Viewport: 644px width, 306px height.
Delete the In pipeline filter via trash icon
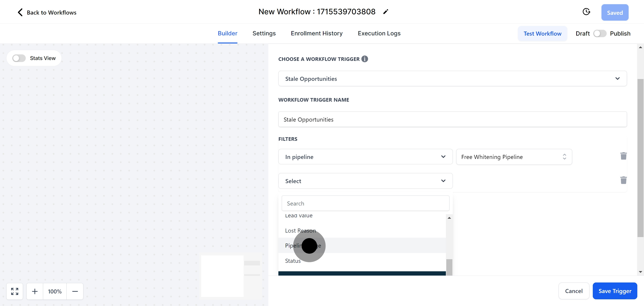pos(624,156)
